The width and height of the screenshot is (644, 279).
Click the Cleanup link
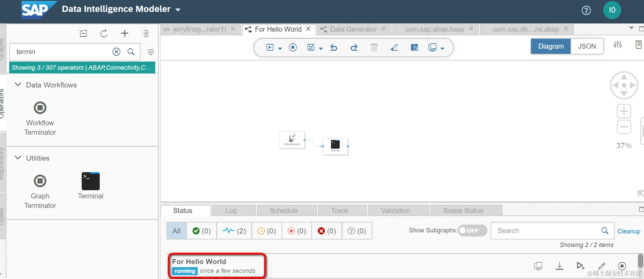[629, 231]
